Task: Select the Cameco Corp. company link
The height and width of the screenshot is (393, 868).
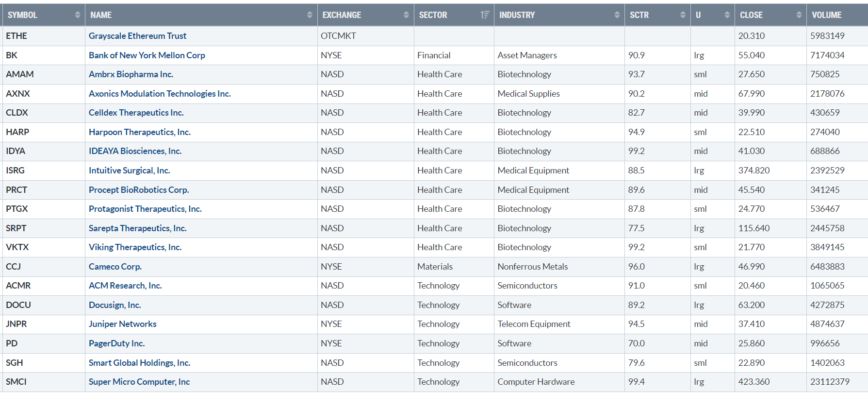Action: click(115, 267)
